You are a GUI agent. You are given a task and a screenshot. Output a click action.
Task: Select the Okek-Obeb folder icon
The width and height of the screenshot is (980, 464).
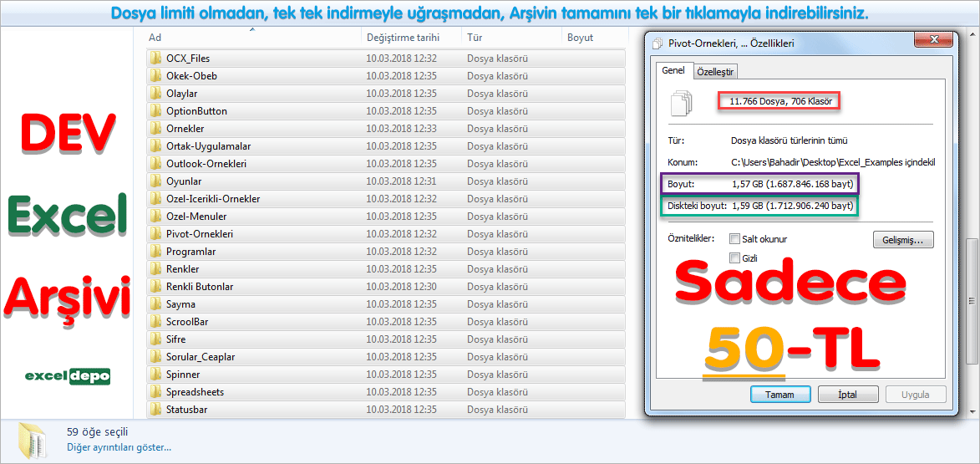click(x=155, y=76)
